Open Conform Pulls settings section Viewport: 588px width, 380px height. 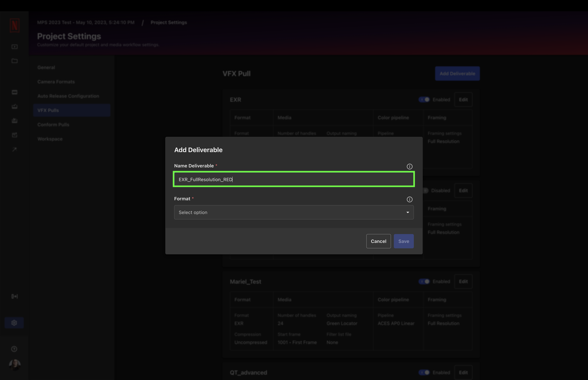71,125
